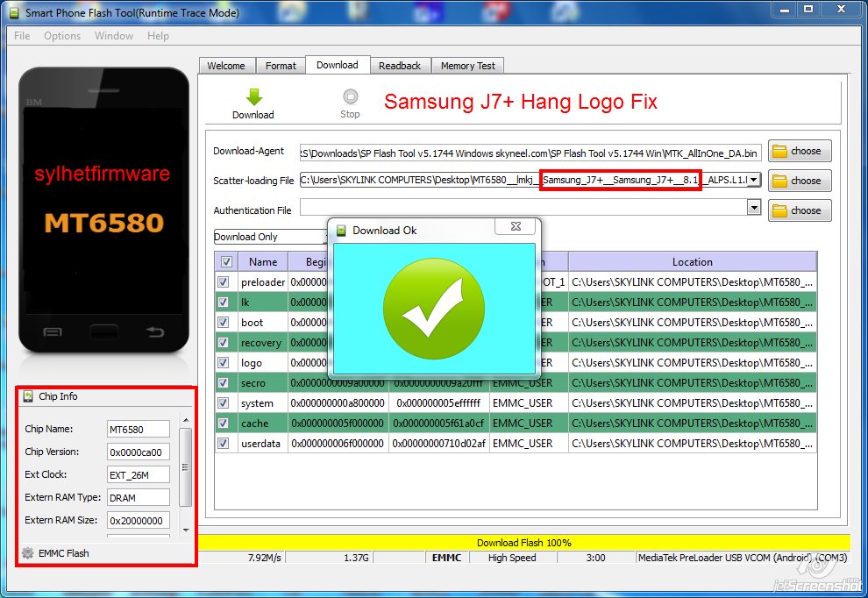The width and height of the screenshot is (868, 598).
Task: Click the Download Flash 100% progress bar
Action: point(523,543)
